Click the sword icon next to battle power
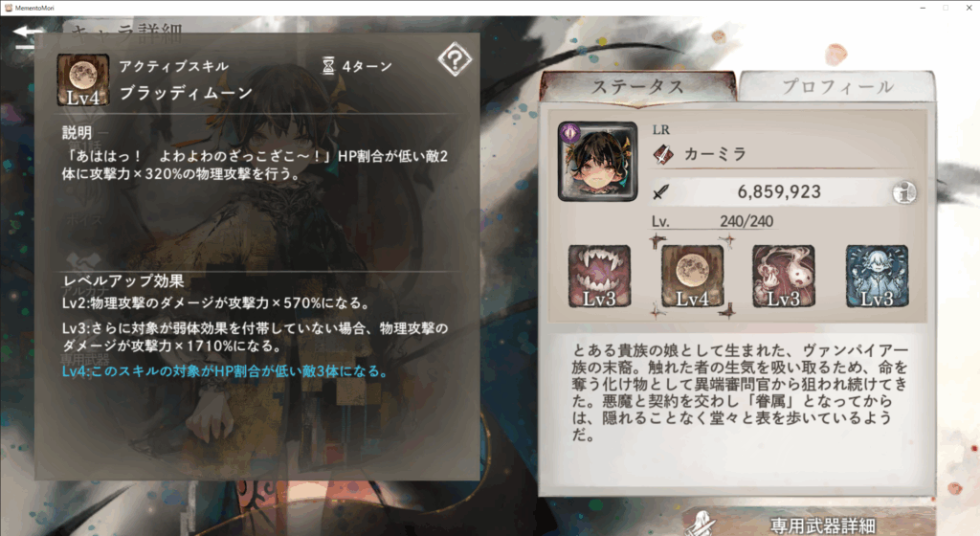This screenshot has width=980, height=536. pos(660,192)
